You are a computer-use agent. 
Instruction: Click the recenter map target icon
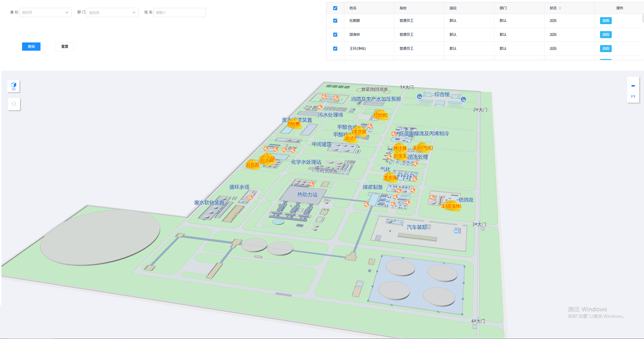14,104
